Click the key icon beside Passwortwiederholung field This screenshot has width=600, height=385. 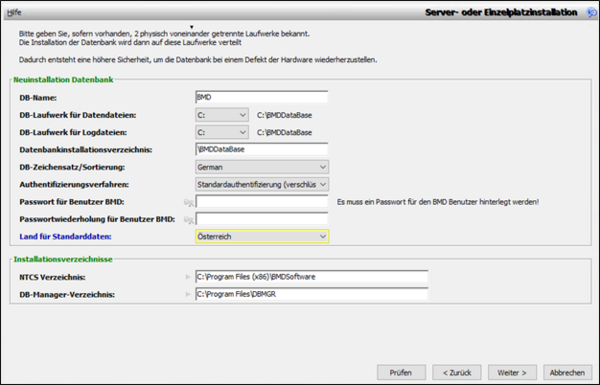pyautogui.click(x=189, y=220)
